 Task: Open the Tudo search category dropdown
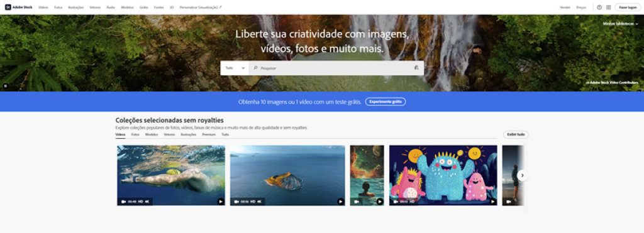click(235, 68)
